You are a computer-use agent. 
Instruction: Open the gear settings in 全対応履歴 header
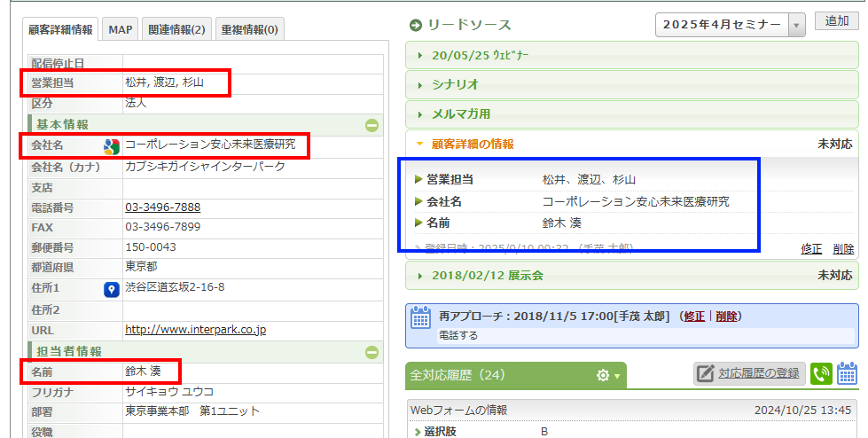tap(607, 375)
